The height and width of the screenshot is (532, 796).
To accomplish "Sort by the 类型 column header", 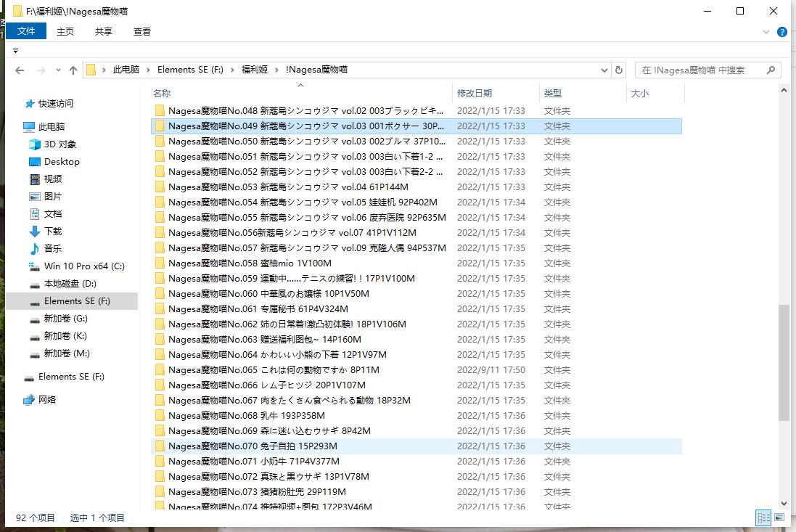I will click(583, 94).
